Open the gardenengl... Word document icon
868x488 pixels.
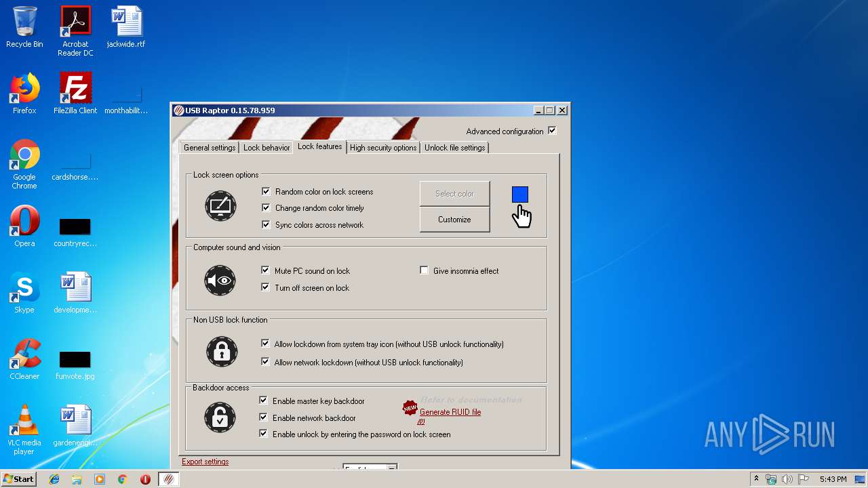pos(75,426)
